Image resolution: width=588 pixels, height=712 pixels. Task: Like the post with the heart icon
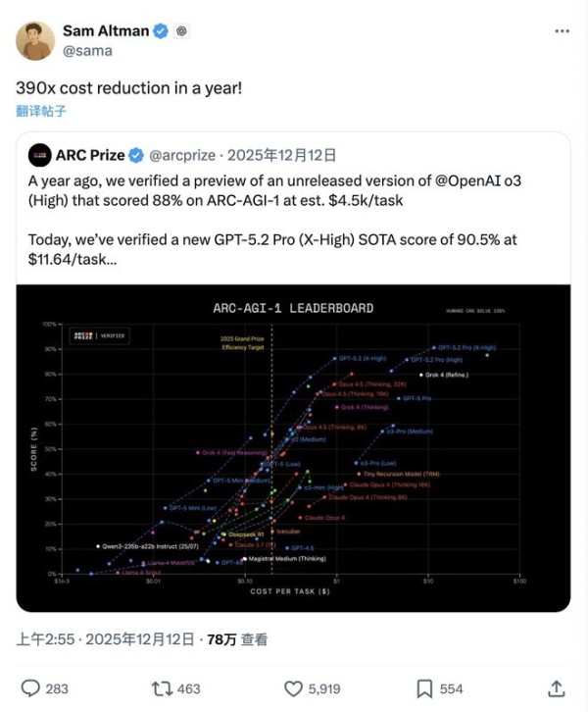pyautogui.click(x=294, y=688)
